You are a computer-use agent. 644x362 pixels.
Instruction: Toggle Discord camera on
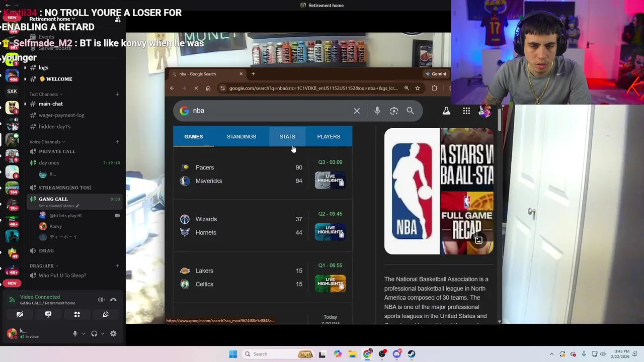click(x=20, y=315)
